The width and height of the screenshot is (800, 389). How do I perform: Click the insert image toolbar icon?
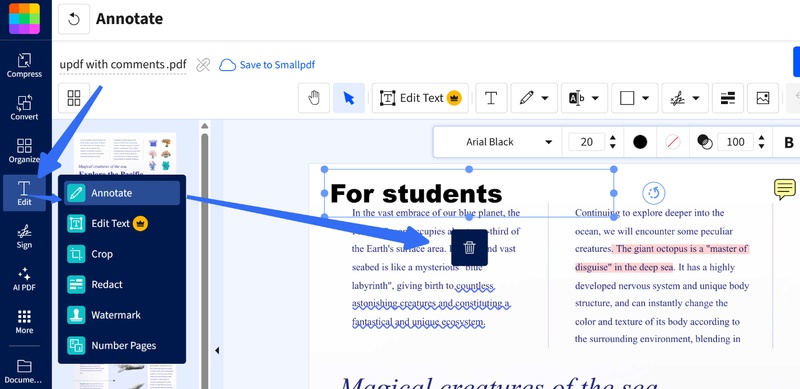(x=763, y=98)
